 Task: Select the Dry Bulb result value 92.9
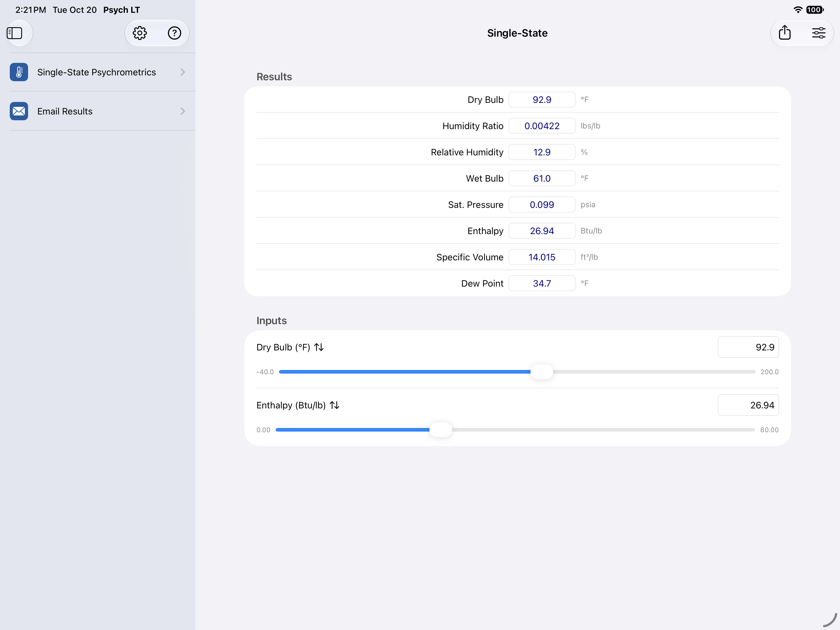pyautogui.click(x=542, y=100)
